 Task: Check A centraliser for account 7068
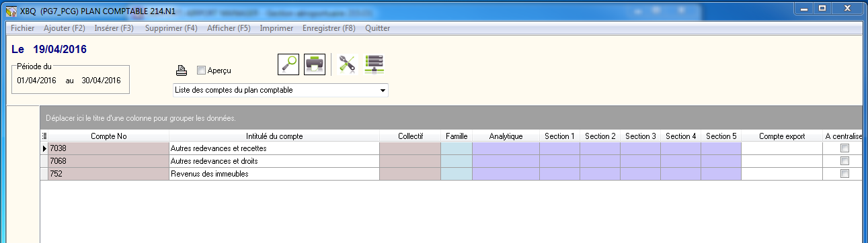coord(845,161)
